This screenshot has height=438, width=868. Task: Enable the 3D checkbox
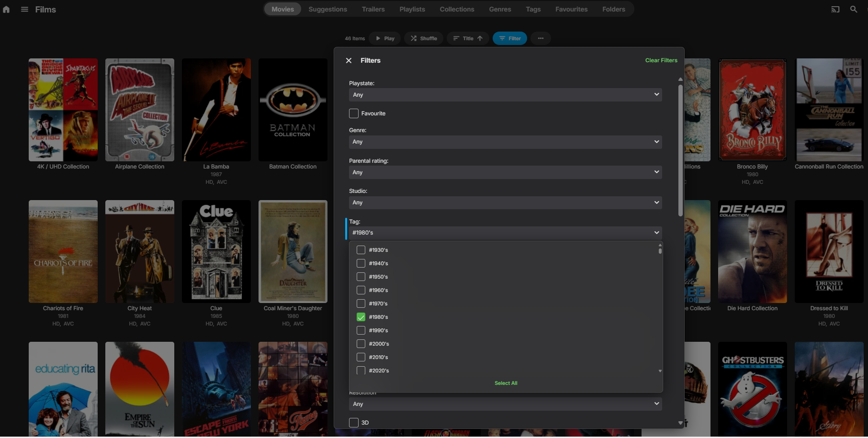coord(354,423)
